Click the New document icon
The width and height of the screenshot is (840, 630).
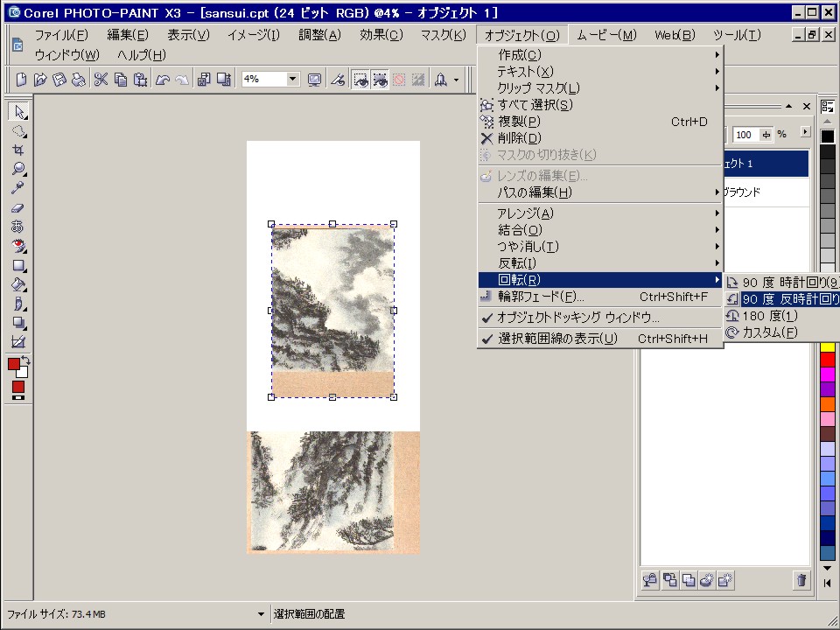pos(21,80)
